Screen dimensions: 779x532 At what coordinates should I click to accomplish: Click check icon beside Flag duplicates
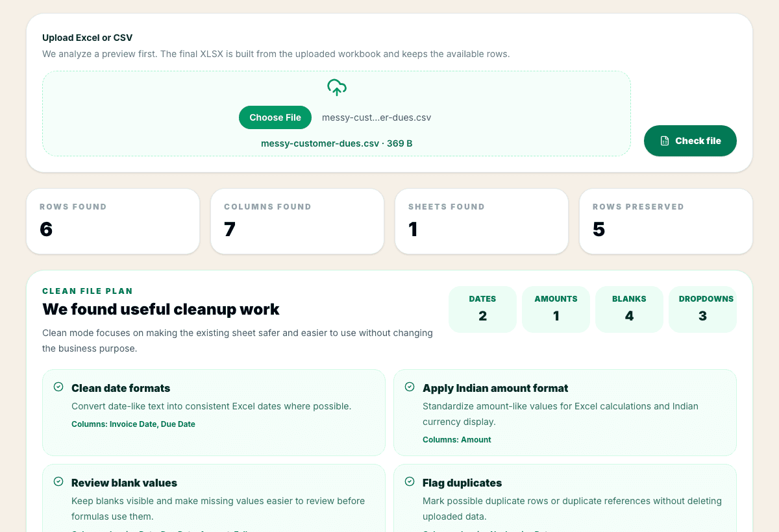[x=410, y=481]
